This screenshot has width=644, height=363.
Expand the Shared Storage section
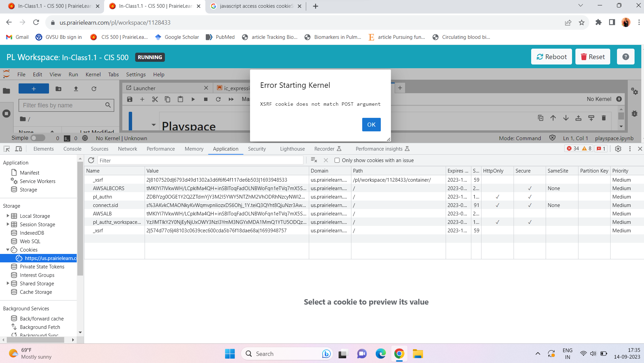[x=8, y=283]
